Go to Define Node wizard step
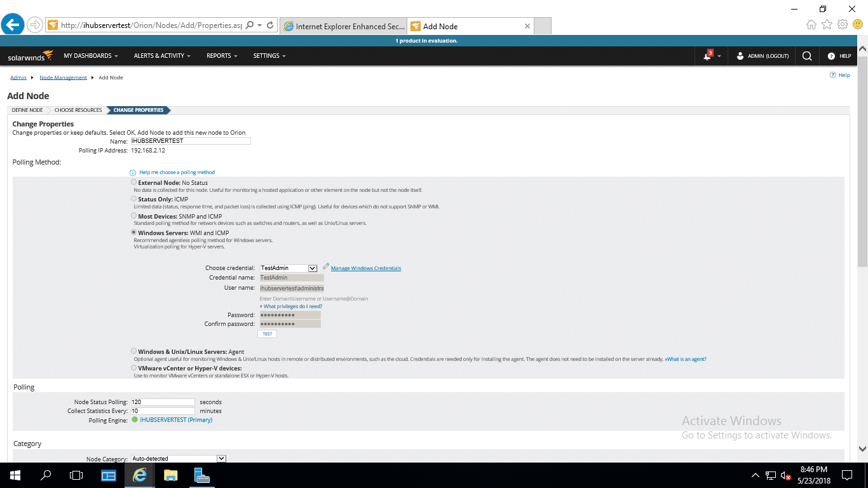This screenshot has height=488, width=868. click(27, 110)
